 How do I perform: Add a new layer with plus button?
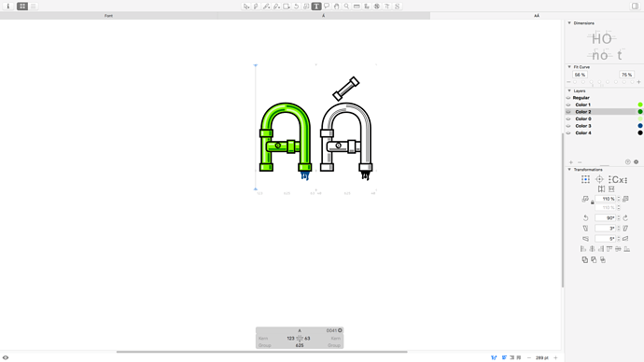571,162
